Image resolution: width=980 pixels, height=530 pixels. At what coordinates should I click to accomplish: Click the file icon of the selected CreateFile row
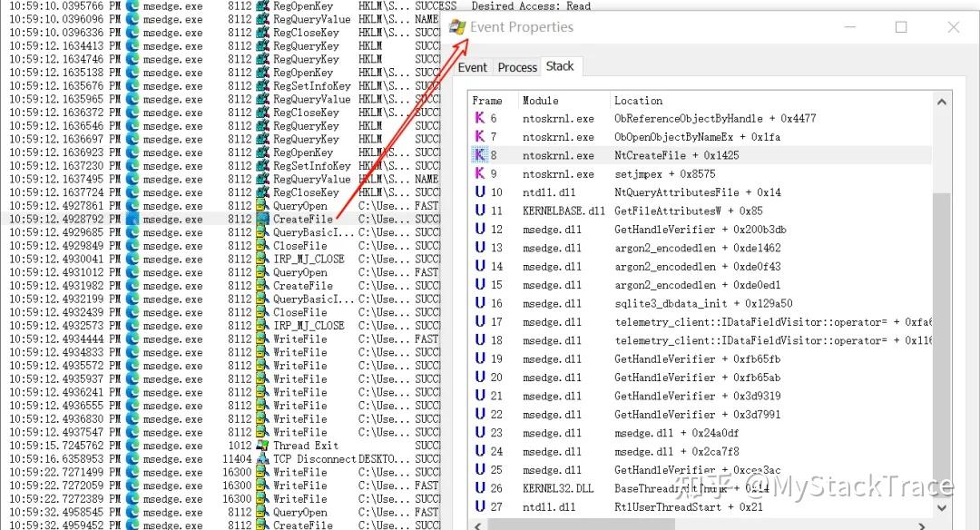[263, 219]
